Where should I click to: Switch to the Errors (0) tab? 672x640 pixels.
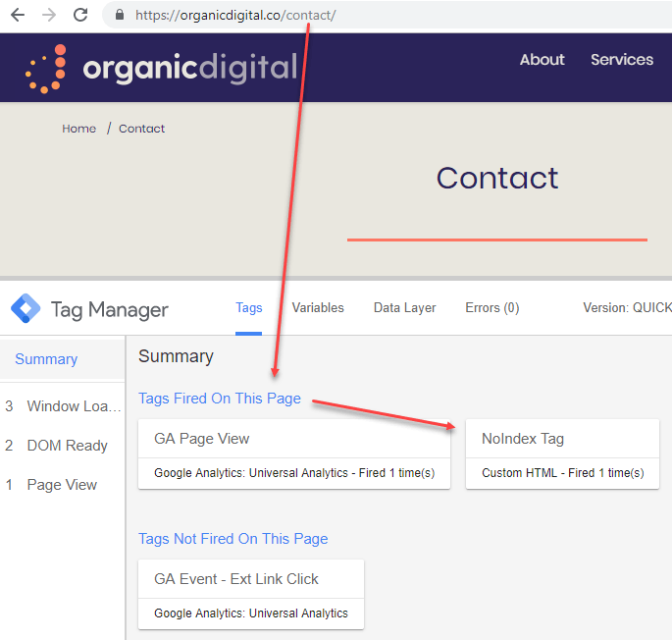[x=492, y=308]
